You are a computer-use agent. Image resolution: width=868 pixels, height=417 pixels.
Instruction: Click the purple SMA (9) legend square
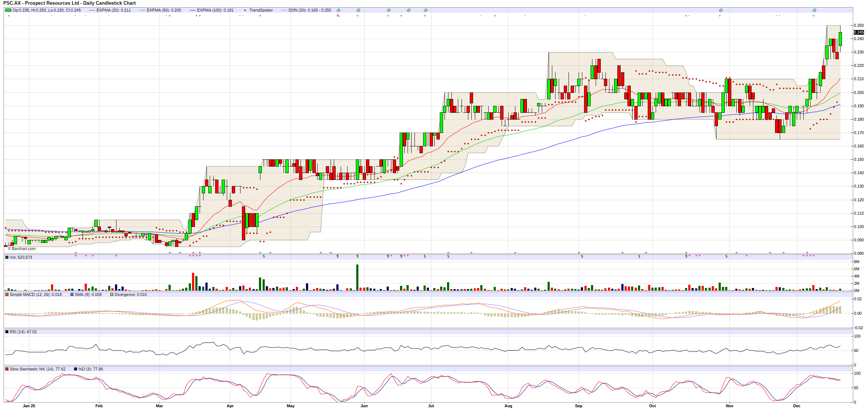click(72, 295)
